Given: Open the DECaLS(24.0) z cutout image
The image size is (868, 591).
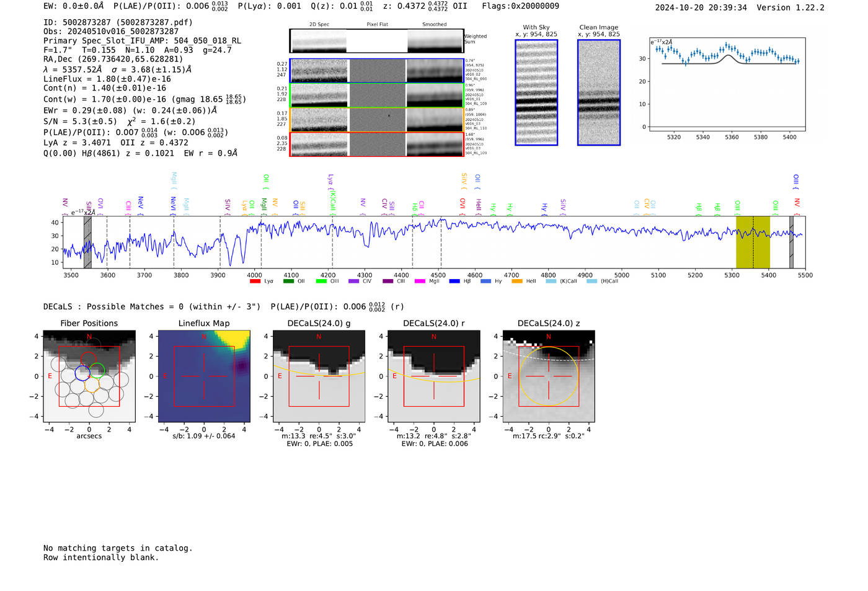Looking at the screenshot, I should click(x=548, y=376).
